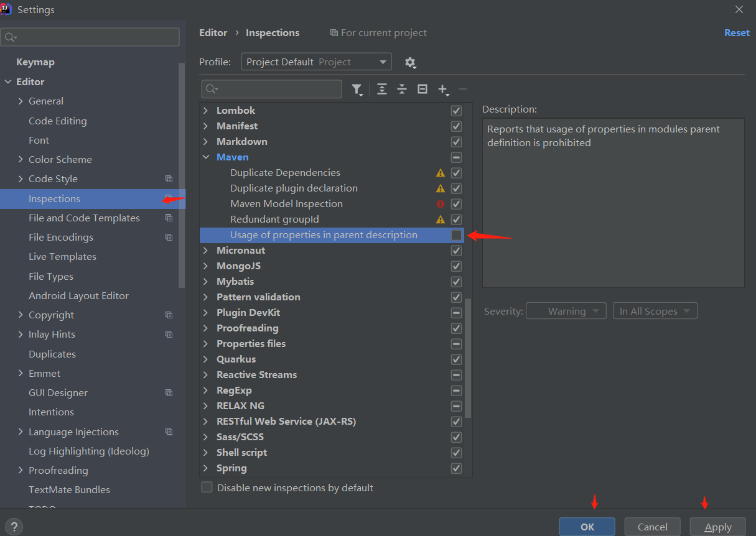Click project-level icon beside Language Injections
The image size is (756, 536).
click(x=169, y=432)
